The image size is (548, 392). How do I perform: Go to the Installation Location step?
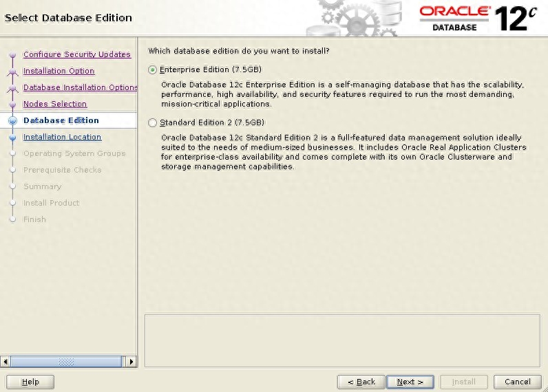[62, 137]
